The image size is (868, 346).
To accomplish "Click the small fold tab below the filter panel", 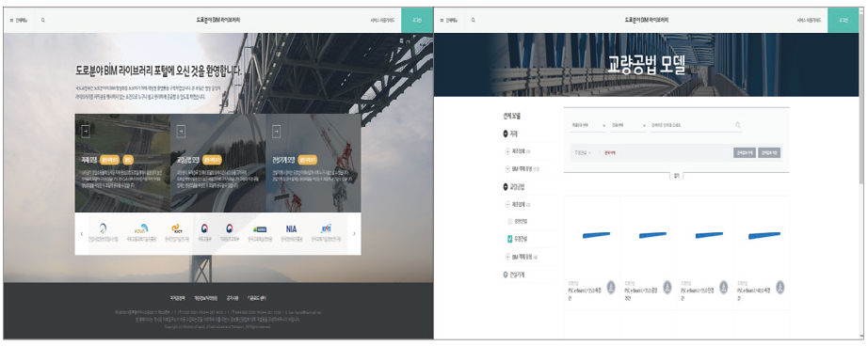I will pos(677,176).
